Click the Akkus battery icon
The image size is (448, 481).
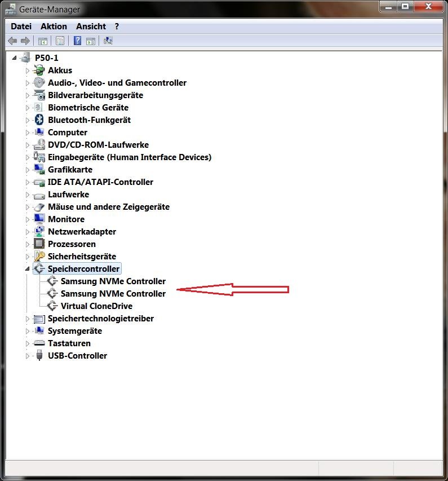(x=39, y=70)
